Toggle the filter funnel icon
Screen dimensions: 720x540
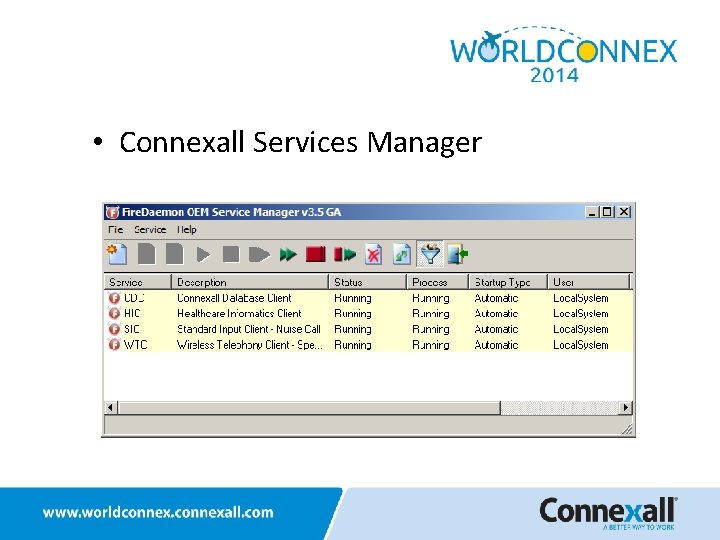tap(430, 254)
